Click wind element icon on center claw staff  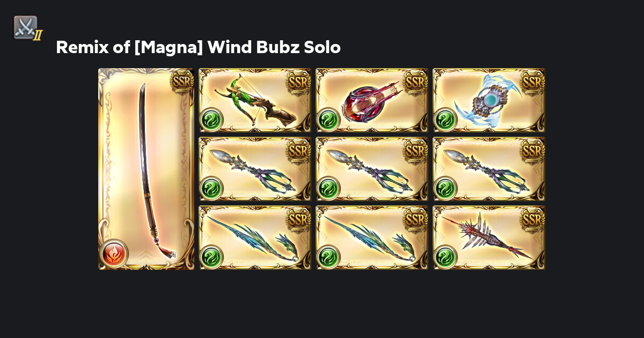point(328,188)
